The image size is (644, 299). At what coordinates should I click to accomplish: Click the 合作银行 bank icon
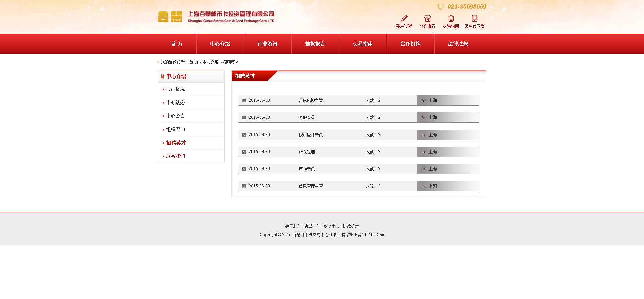click(x=427, y=18)
